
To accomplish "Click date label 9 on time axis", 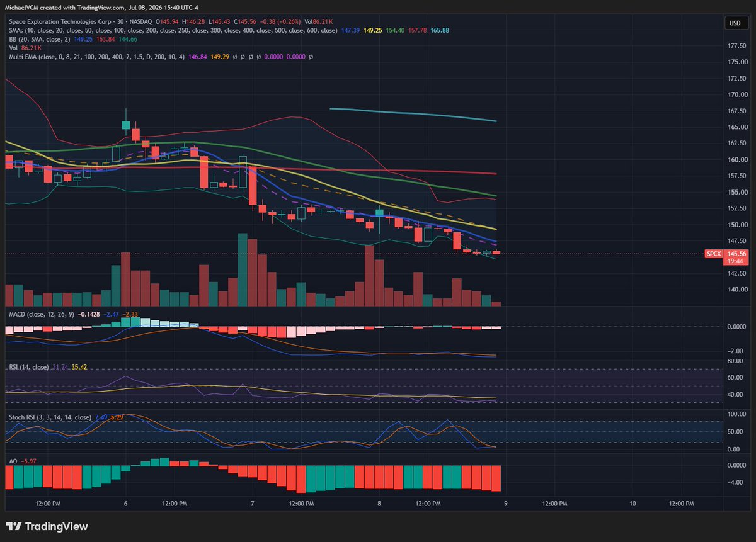I will (506, 504).
